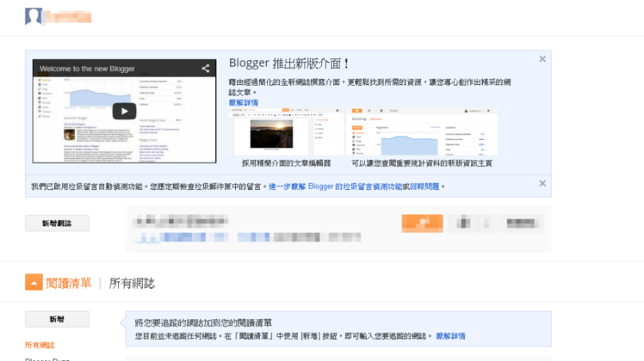Collapse the 閱讀清單 section with orange arrow
The width and height of the screenshot is (644, 361).
click(x=34, y=283)
